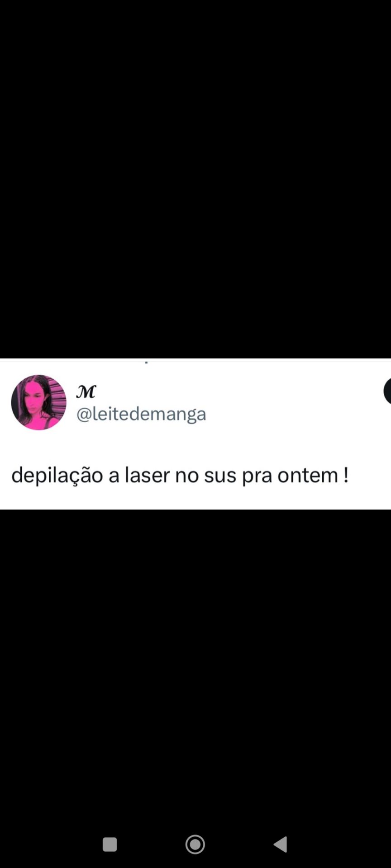Tap the word depilação in the tweet
The width and height of the screenshot is (391, 868).
(x=57, y=476)
